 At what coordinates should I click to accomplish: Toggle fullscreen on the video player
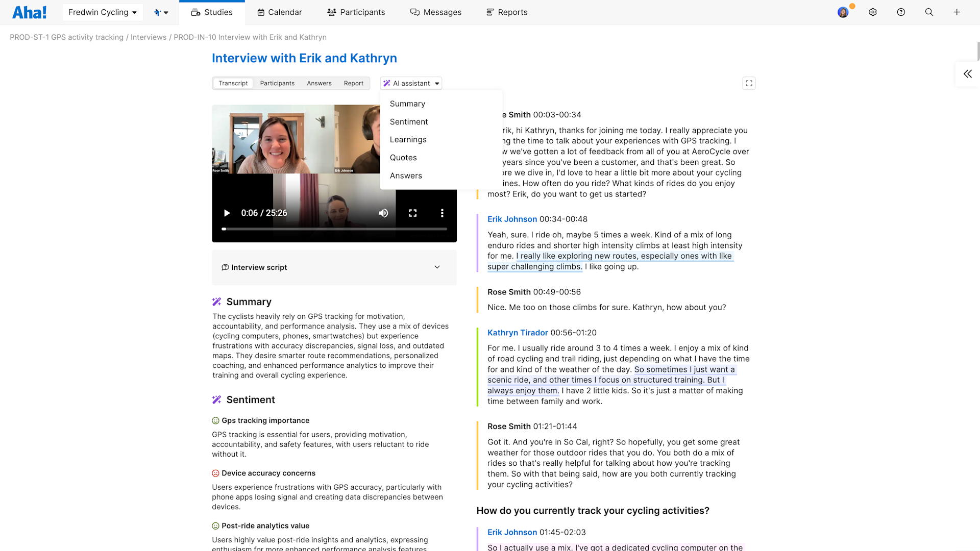pos(413,213)
